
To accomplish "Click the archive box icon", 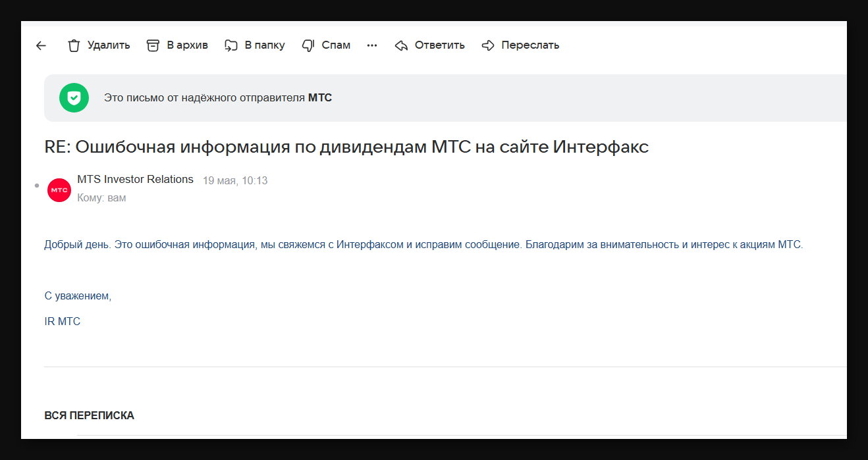I will point(153,45).
